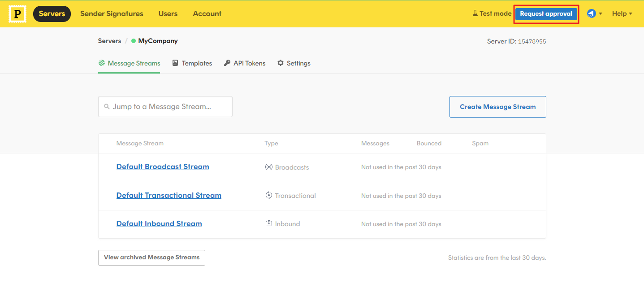644x284 pixels.
Task: Open Default Inbound Stream
Action: click(159, 223)
